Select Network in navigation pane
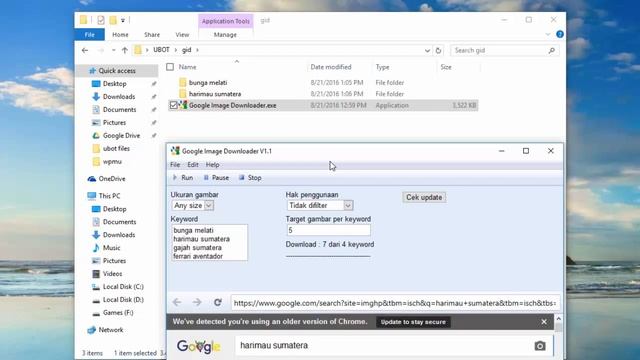The image size is (640, 360). (110, 330)
